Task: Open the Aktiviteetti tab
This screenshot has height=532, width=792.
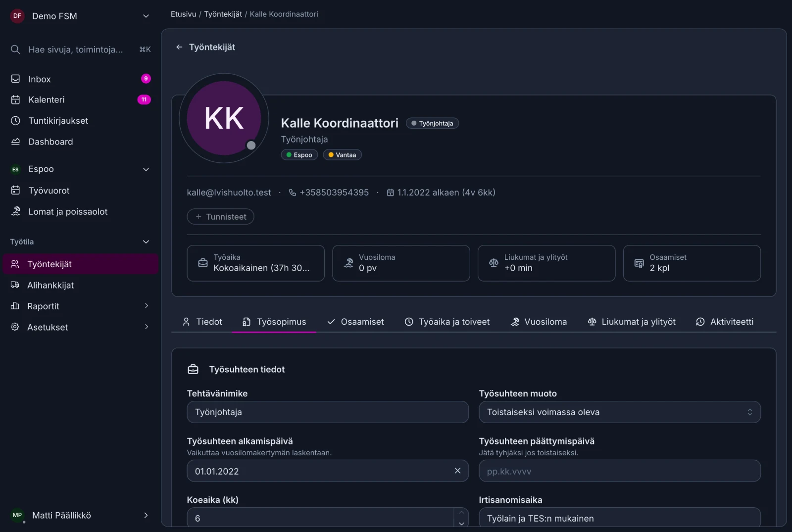Action: pos(725,322)
